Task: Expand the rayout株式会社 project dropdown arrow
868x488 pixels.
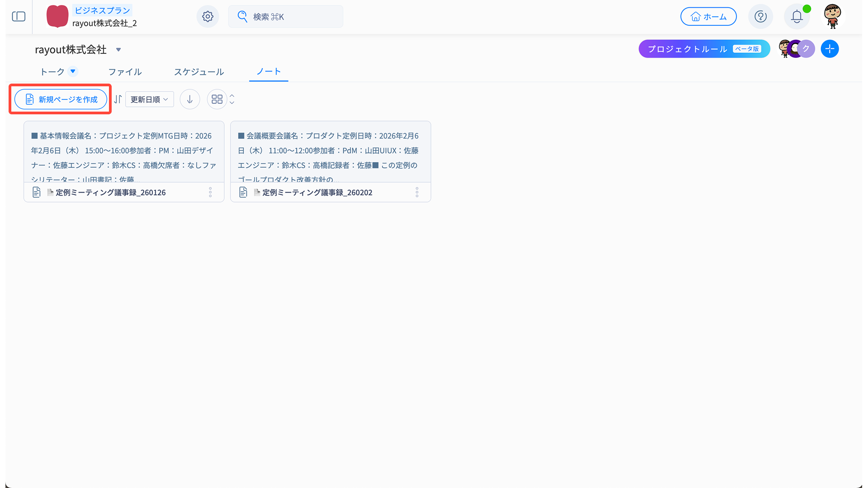Action: click(118, 50)
